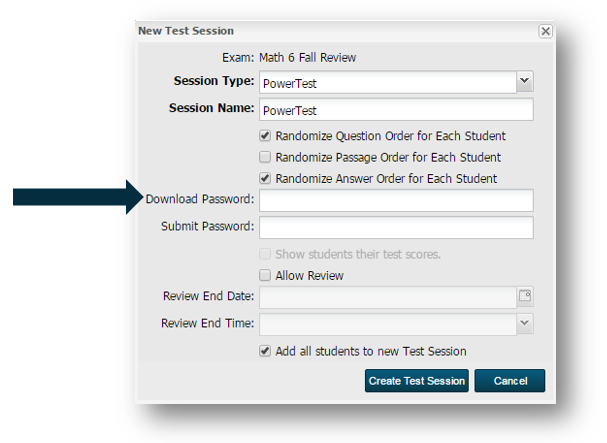Click the Math 6 Fall Review exam text

coord(307,58)
